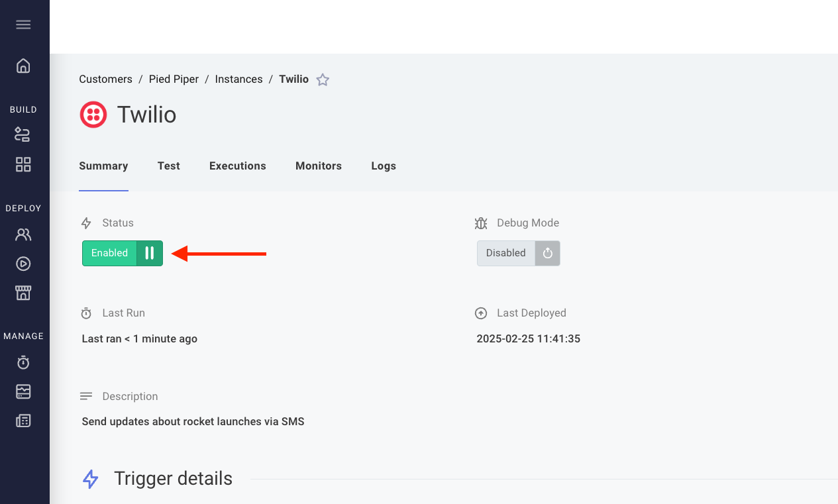Open the components grid icon under Build
The image size is (838, 504).
[23, 164]
